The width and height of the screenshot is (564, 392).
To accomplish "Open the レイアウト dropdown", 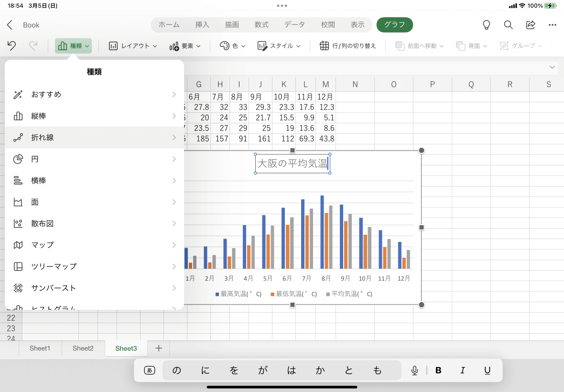I will pos(133,46).
